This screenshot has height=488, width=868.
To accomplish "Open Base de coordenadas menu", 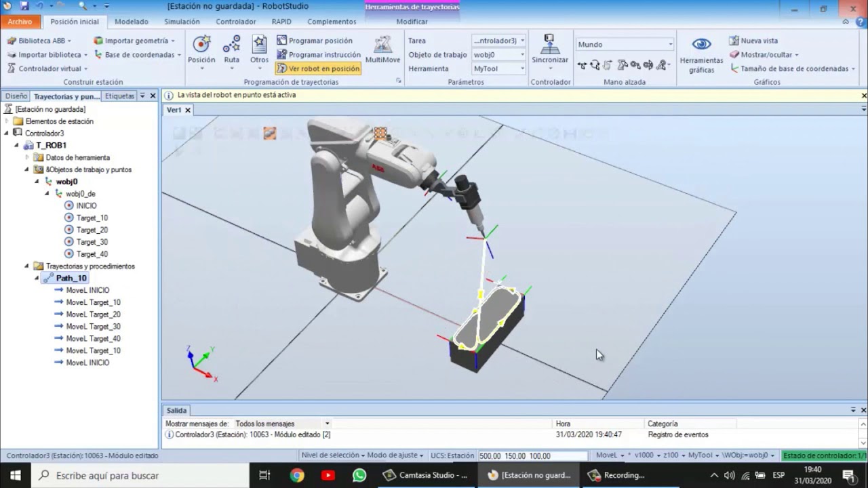I will point(138,55).
